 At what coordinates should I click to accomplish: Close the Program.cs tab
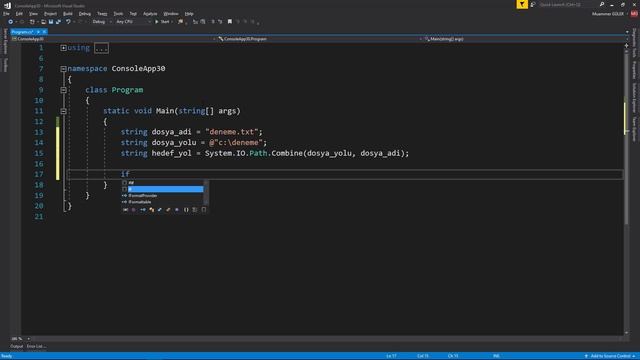(x=44, y=32)
